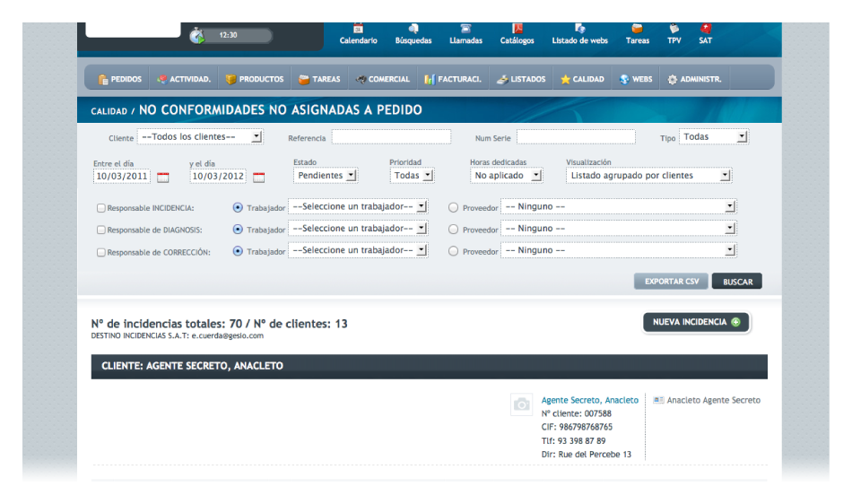Select Trabajador radio in the INCIDENCIA row
This screenshot has height=504, width=852.
point(238,207)
